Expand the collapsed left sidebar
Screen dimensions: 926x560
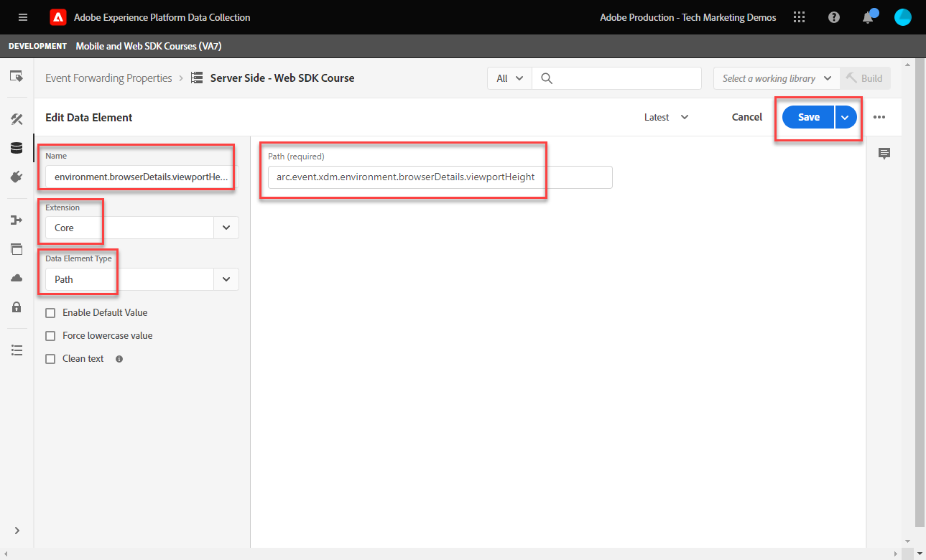17,531
